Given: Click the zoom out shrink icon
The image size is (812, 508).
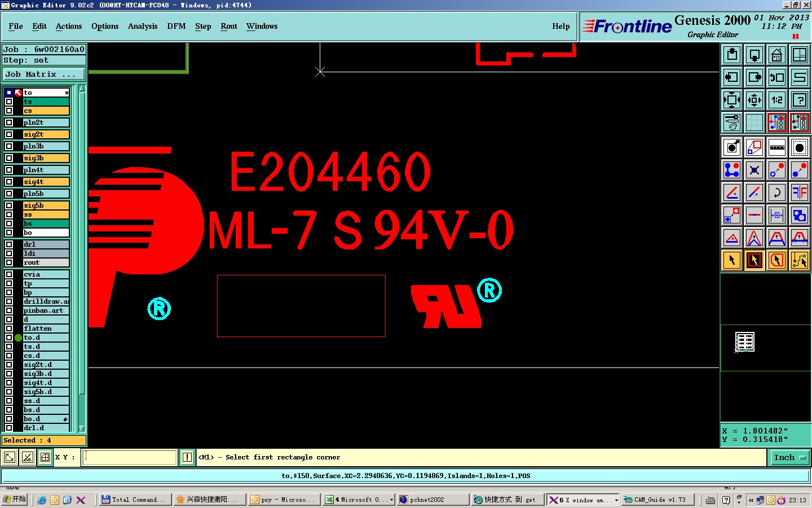Looking at the screenshot, I should (754, 100).
